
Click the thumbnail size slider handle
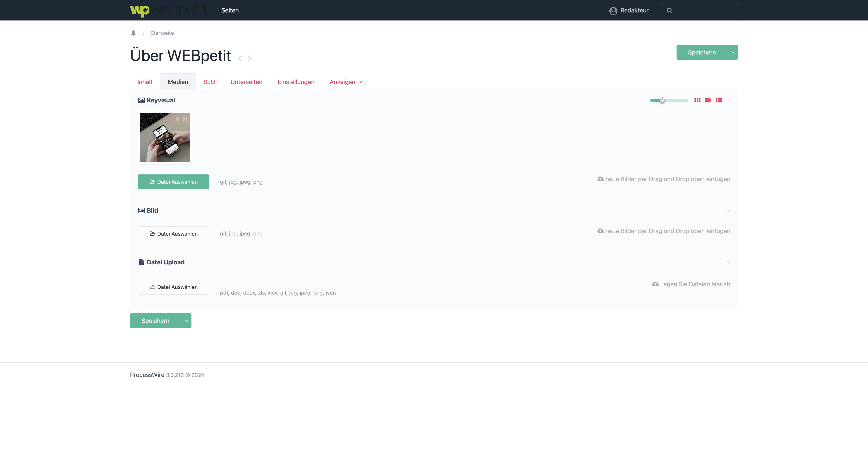[662, 100]
